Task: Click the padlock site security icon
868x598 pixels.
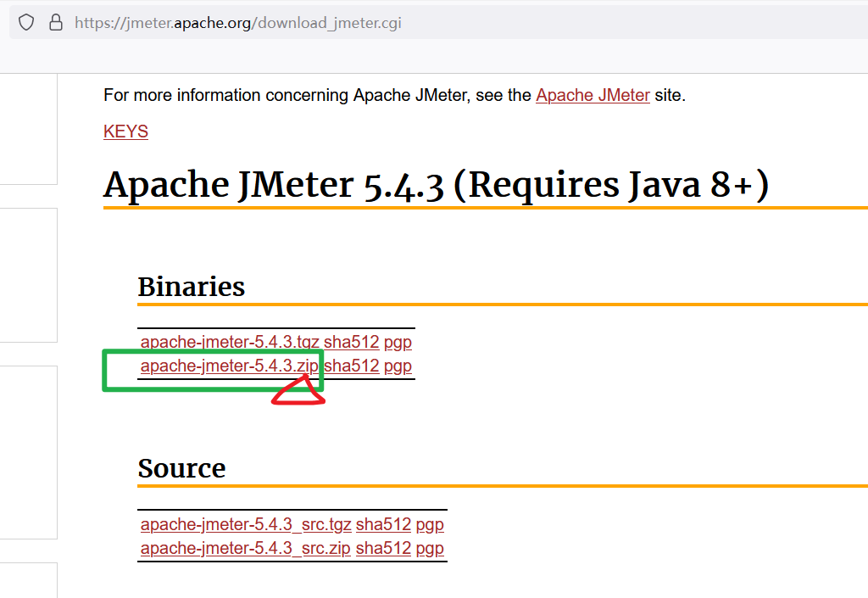Action: [x=56, y=22]
